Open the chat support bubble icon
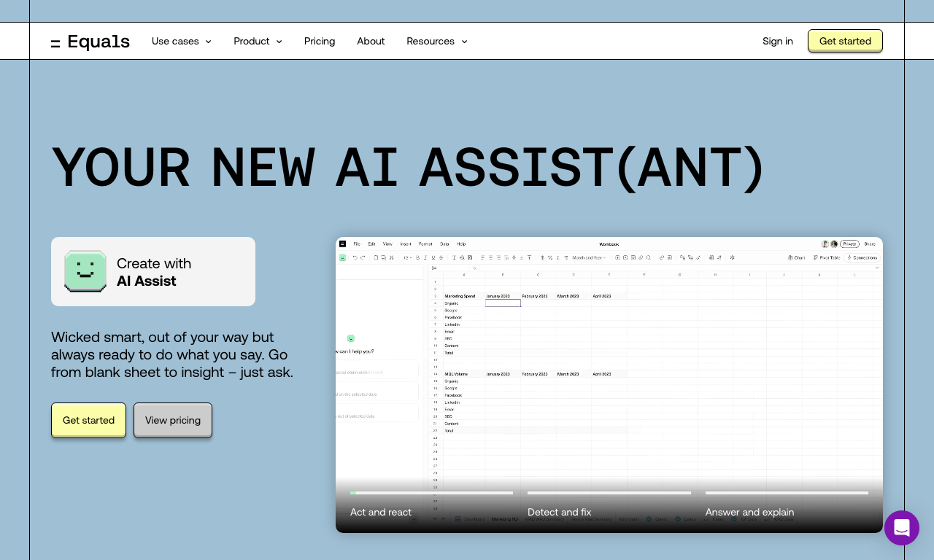 [x=902, y=528]
